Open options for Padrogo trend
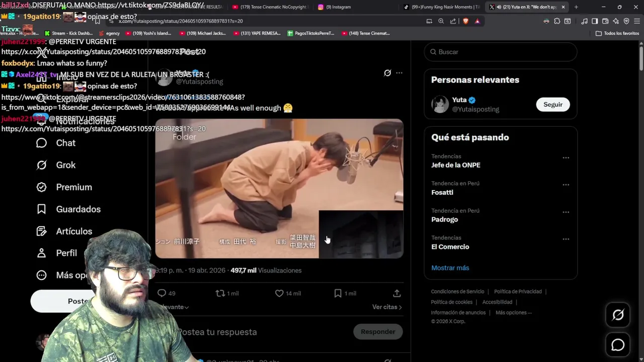 pos(566,212)
